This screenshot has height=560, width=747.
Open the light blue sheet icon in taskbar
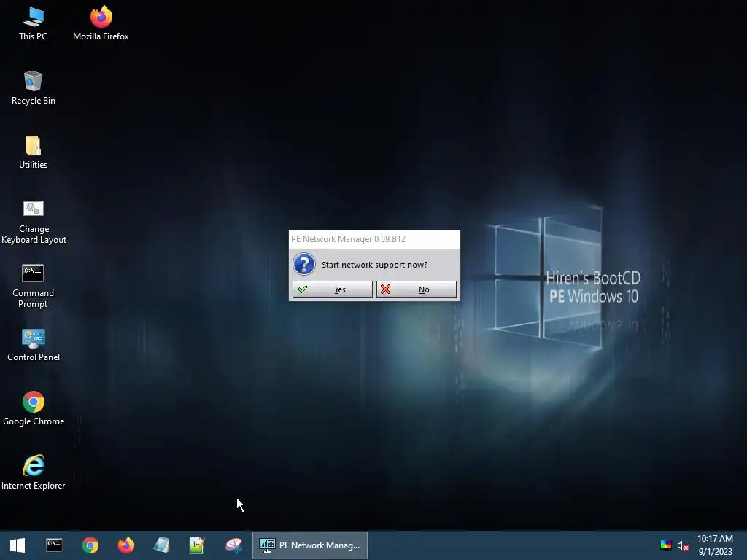coord(161,545)
